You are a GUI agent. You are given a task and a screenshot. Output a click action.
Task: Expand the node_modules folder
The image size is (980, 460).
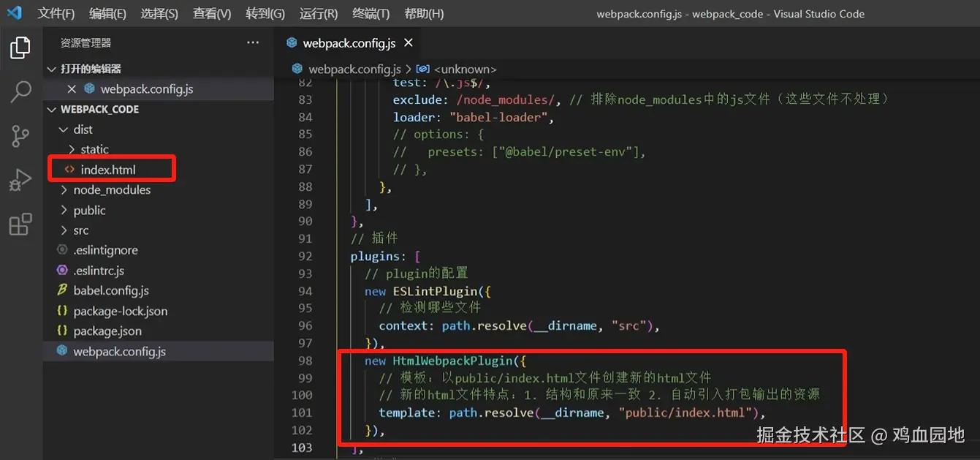click(64, 190)
